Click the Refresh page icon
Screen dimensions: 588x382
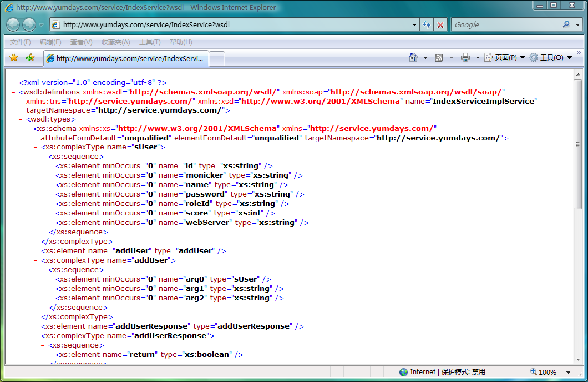pos(427,25)
